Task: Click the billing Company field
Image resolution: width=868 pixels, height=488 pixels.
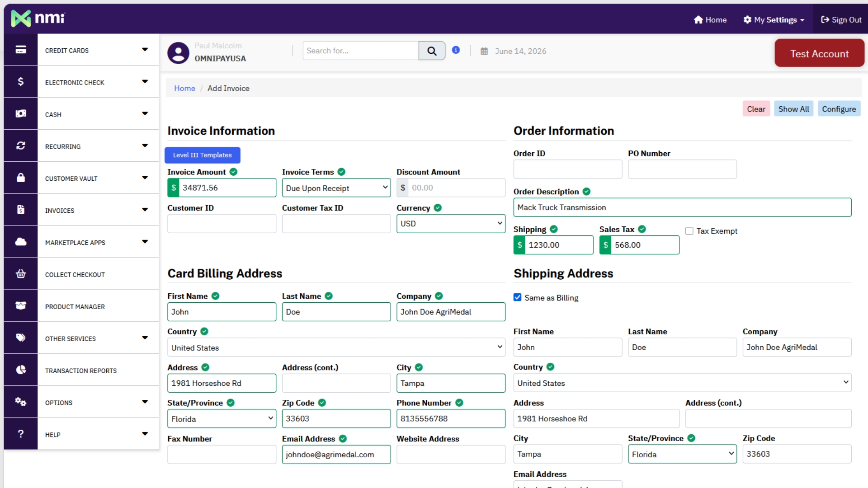Action: click(x=451, y=312)
